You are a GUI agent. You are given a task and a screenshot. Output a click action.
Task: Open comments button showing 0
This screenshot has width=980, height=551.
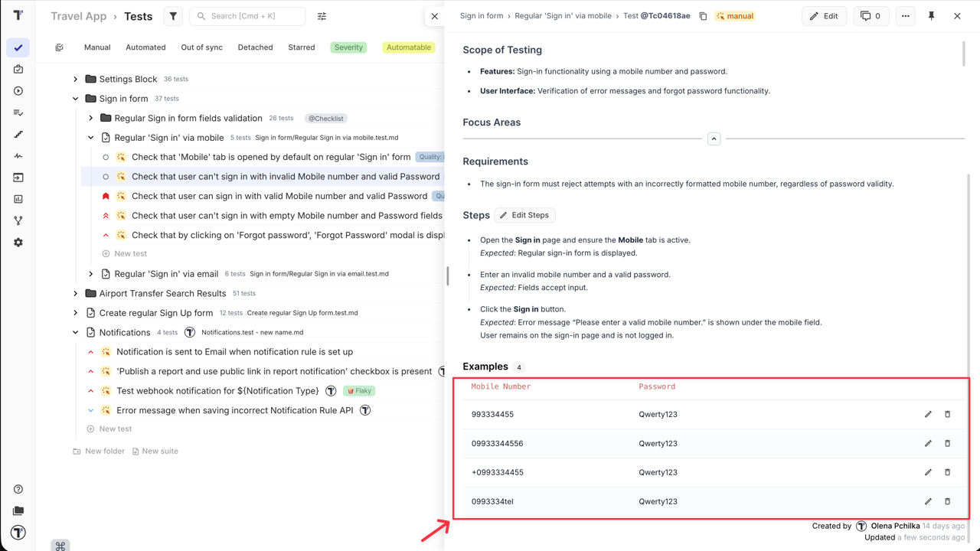pyautogui.click(x=871, y=16)
